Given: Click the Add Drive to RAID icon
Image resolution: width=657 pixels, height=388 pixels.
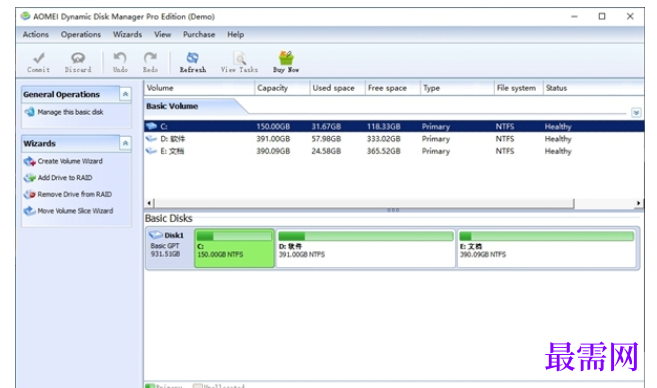Looking at the screenshot, I should point(29,178).
